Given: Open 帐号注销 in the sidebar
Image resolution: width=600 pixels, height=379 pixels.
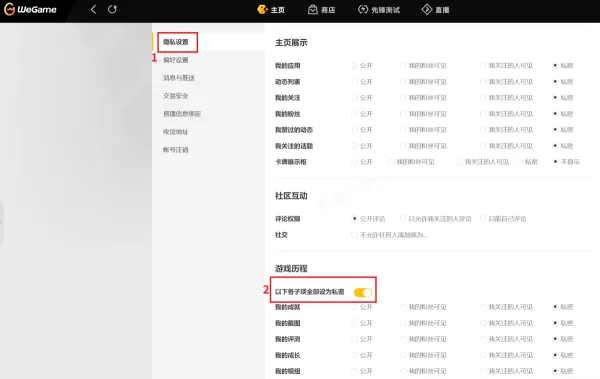Looking at the screenshot, I should tap(176, 150).
